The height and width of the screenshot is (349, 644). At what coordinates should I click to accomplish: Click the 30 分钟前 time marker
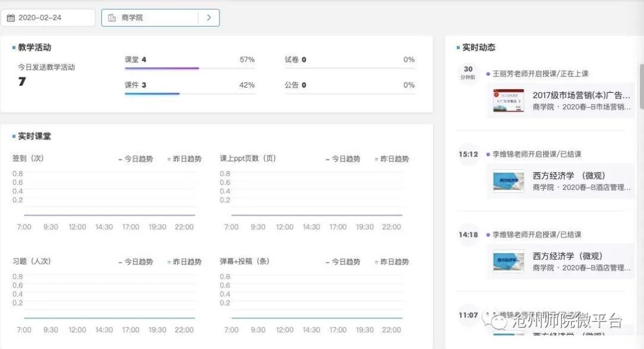point(468,73)
